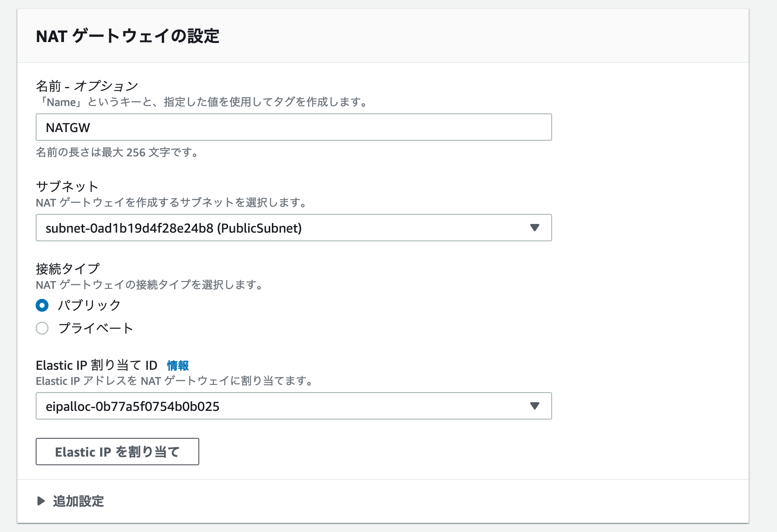Click the subnet dropdown chevron icon
The width and height of the screenshot is (777, 532).
click(536, 228)
